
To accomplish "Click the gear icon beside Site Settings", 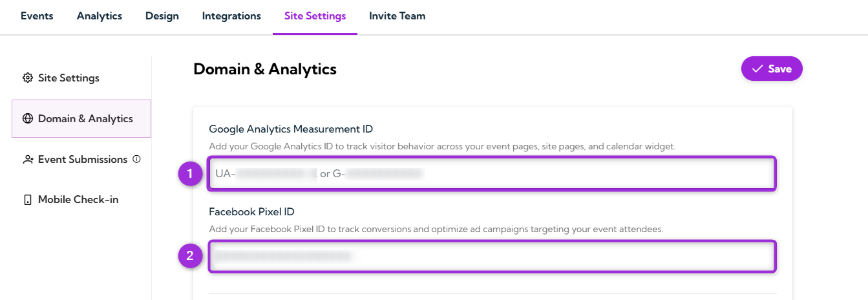I will (27, 78).
